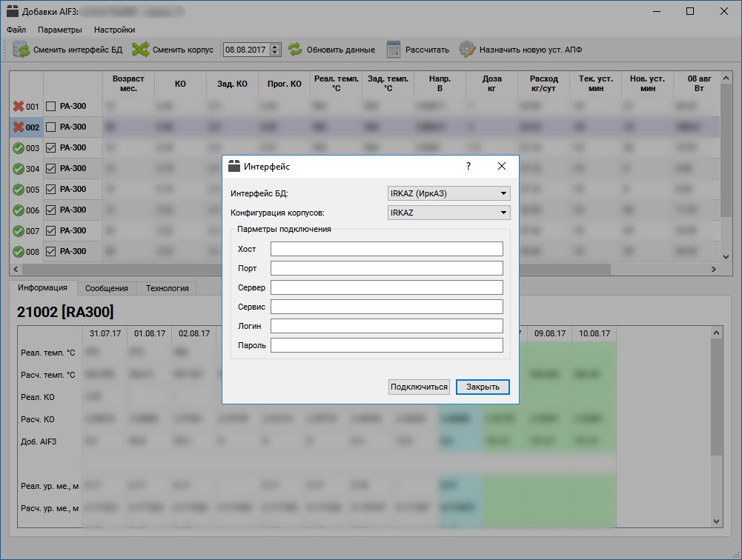The height and width of the screenshot is (560, 742).
Task: Untick the checkbox for row 003 PA-300
Action: pyautogui.click(x=50, y=147)
